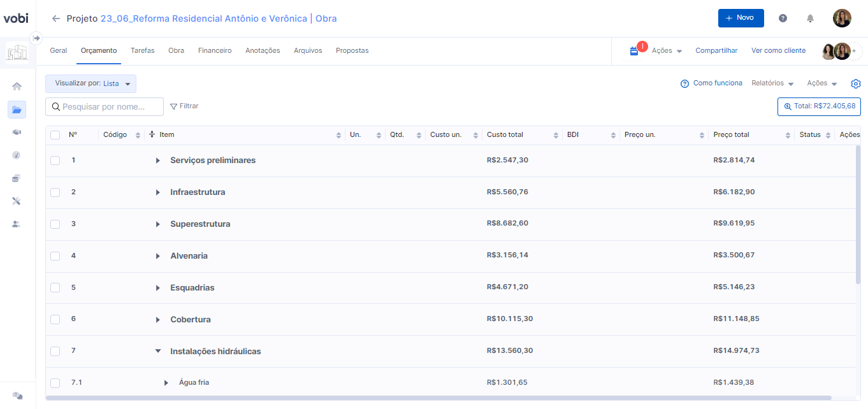Open the people sidebar icon
Screen dimensions: 868x409
tap(17, 224)
